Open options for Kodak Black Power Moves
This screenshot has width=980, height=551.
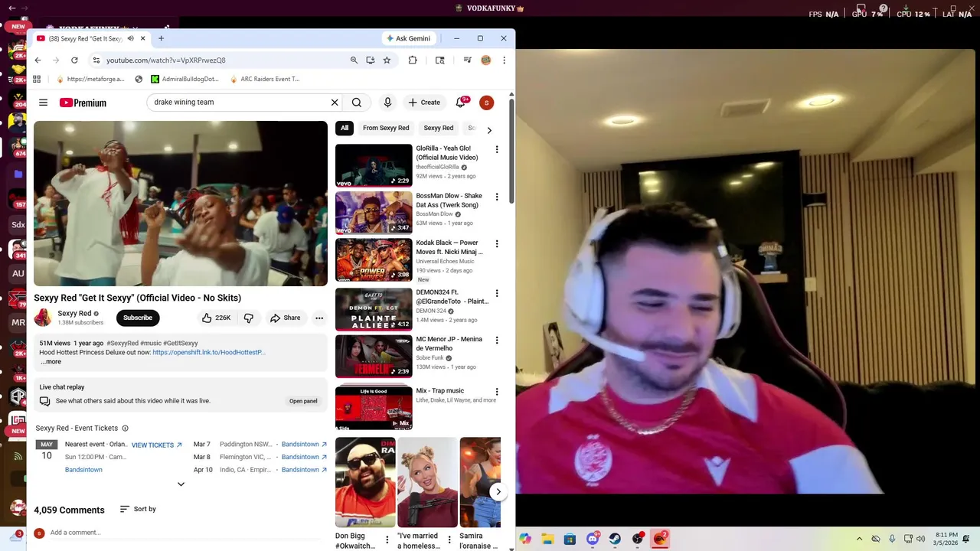pyautogui.click(x=497, y=243)
